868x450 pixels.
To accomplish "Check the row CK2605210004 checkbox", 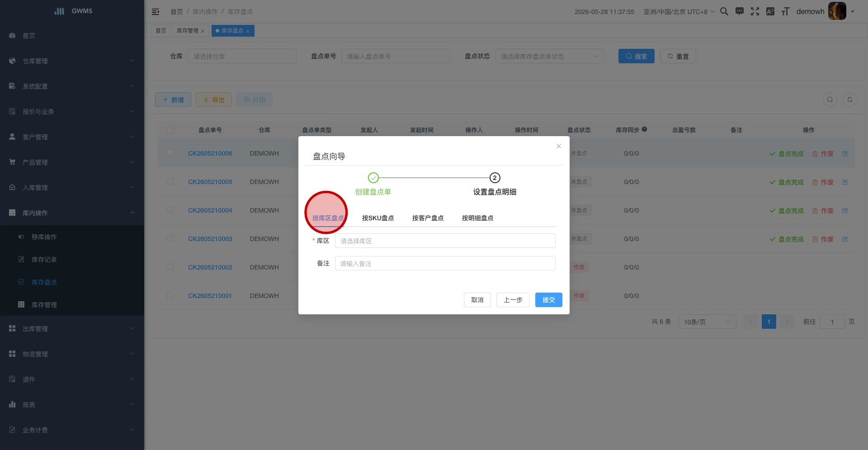I will [170, 210].
